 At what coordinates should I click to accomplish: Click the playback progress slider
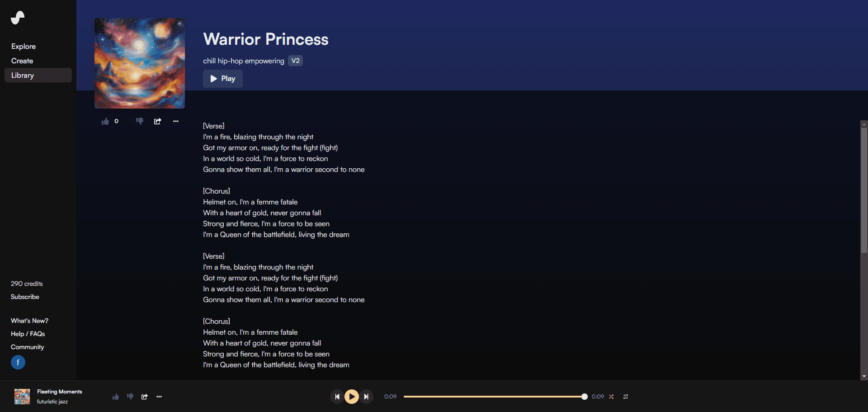click(x=494, y=397)
